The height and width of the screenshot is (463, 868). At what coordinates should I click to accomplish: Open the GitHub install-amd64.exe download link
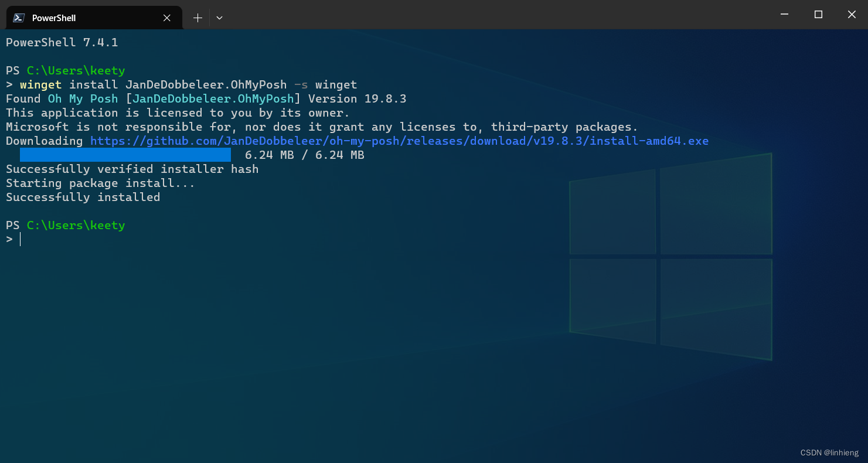pyautogui.click(x=399, y=141)
